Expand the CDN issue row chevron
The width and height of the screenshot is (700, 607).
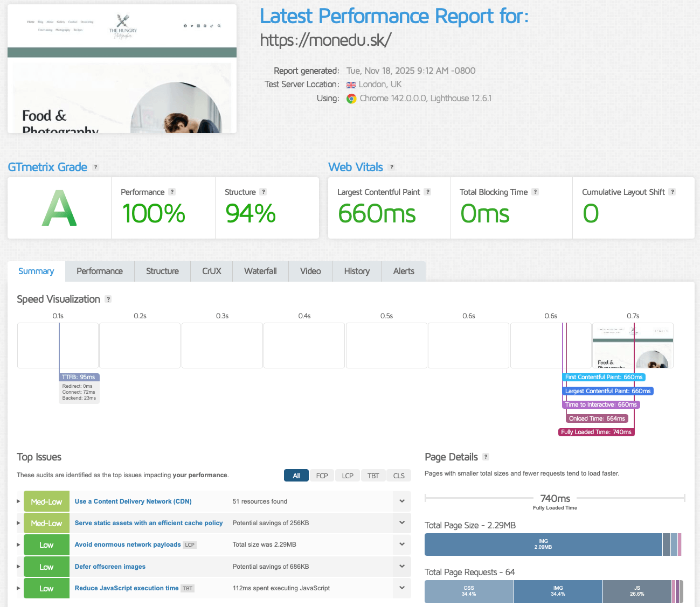[x=402, y=501]
